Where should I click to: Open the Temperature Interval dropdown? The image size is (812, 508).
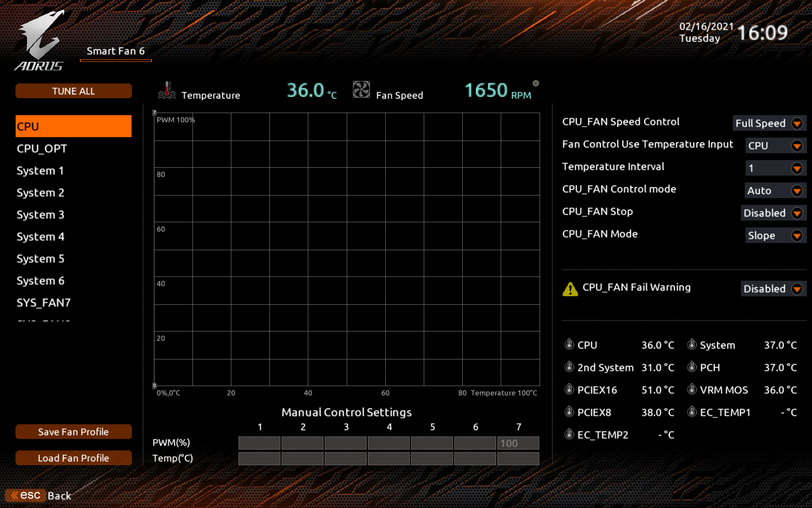tap(776, 168)
